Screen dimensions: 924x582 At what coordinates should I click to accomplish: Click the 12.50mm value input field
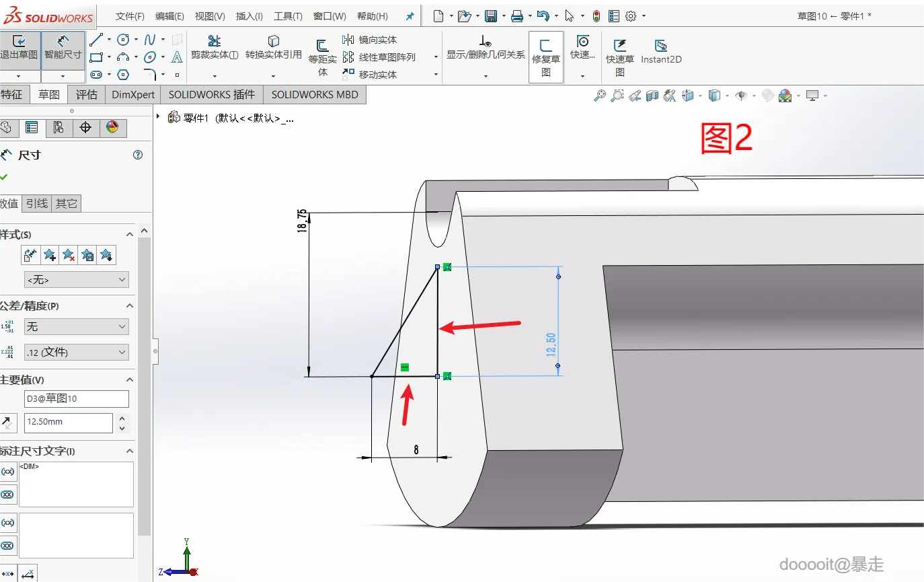68,423
